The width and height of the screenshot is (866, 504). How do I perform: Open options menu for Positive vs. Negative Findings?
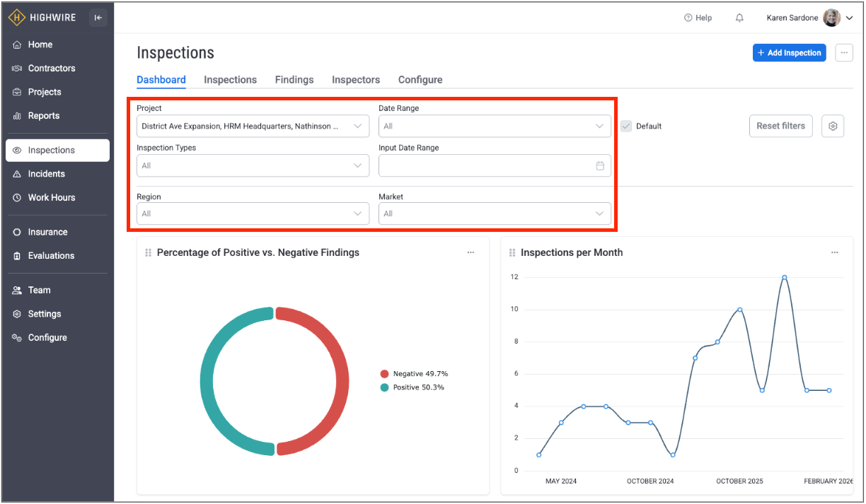pyautogui.click(x=470, y=252)
